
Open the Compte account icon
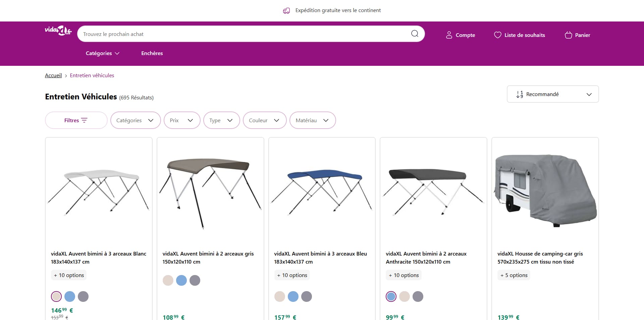[449, 35]
